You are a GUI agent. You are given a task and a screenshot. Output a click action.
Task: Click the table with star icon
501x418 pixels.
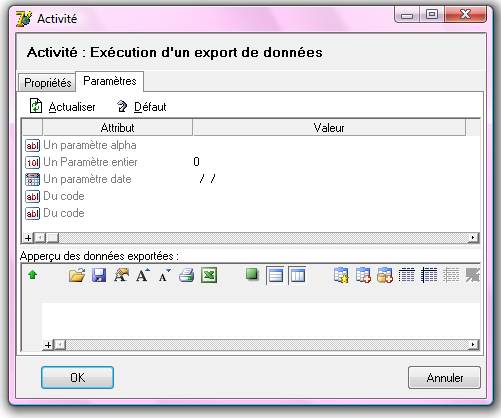tap(341, 276)
